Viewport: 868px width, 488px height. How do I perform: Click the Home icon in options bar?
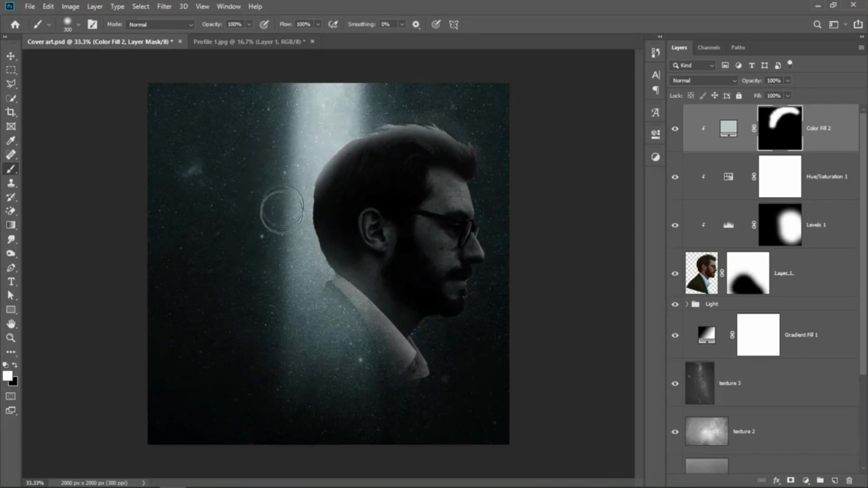[x=15, y=24]
